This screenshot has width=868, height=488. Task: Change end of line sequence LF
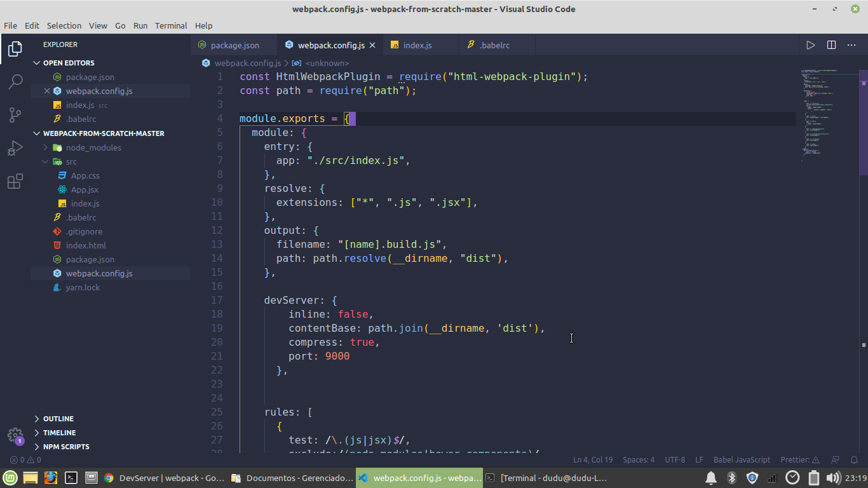[x=699, y=460]
